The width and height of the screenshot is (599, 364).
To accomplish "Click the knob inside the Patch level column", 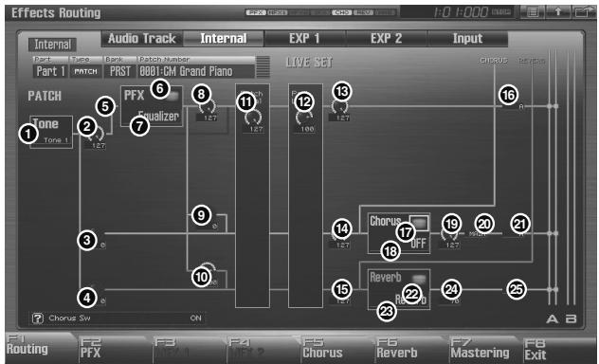I will click(253, 118).
